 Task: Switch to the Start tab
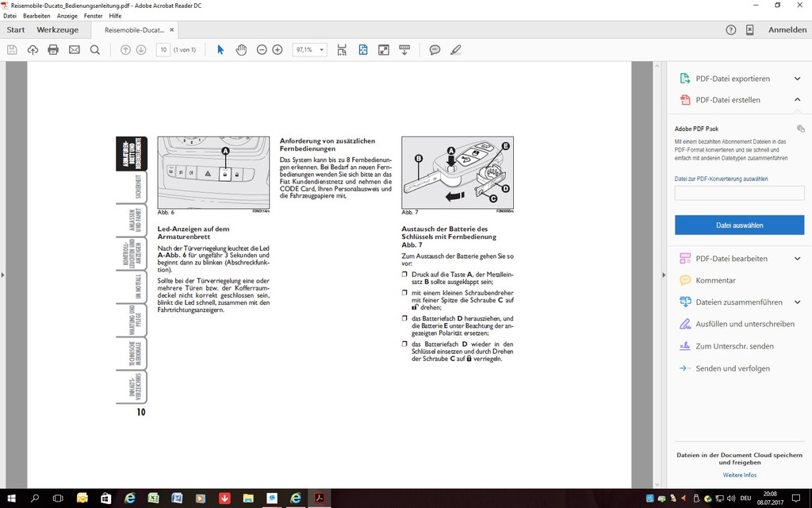click(16, 30)
